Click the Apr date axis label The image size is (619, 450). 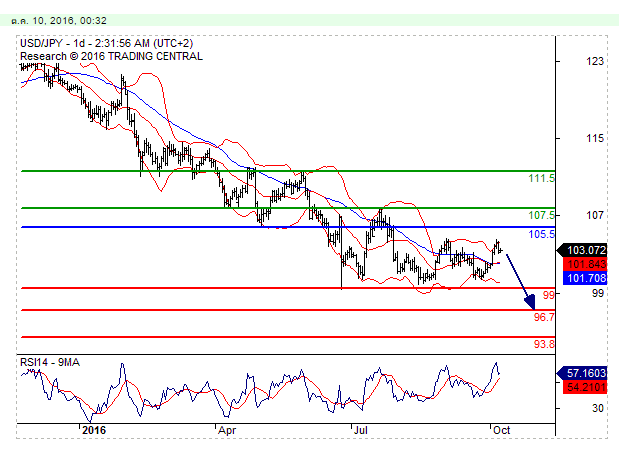coord(227,430)
